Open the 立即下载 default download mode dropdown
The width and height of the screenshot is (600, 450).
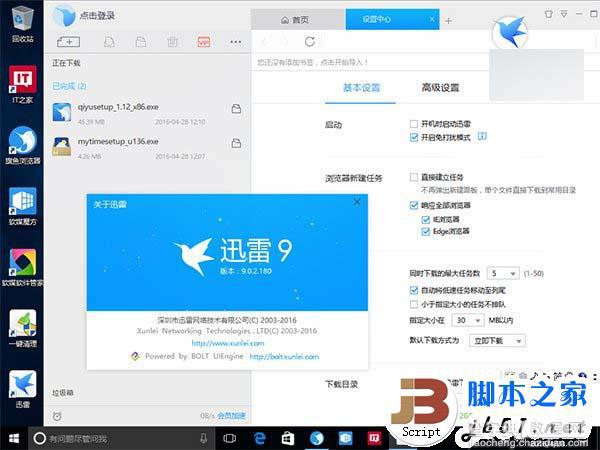tap(497, 341)
